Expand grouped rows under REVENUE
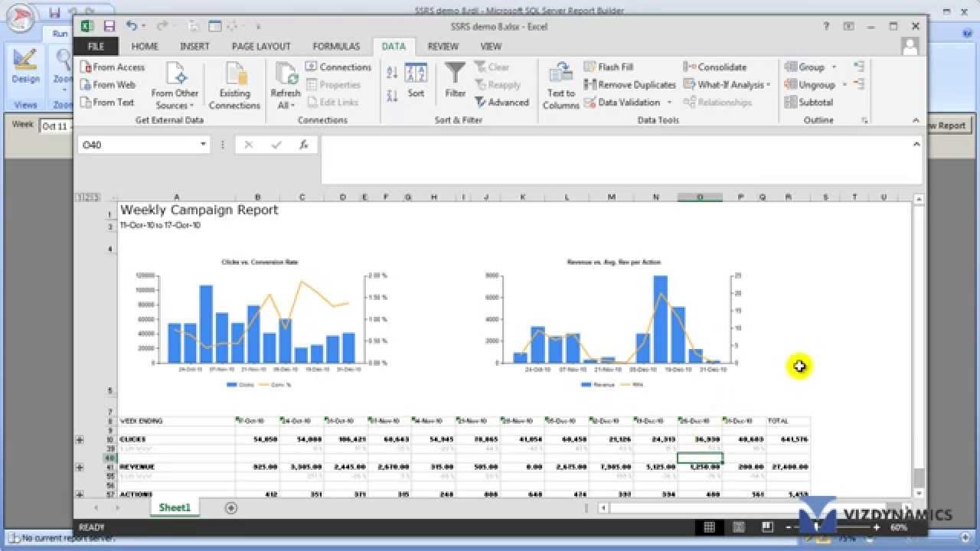This screenshot has width=980, height=551. pos(79,467)
